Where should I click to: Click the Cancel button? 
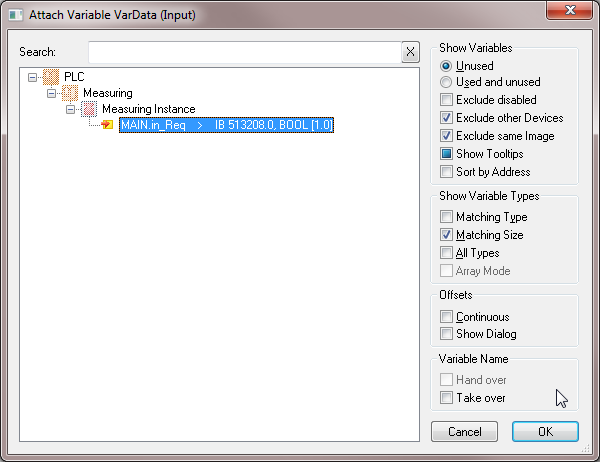465,432
